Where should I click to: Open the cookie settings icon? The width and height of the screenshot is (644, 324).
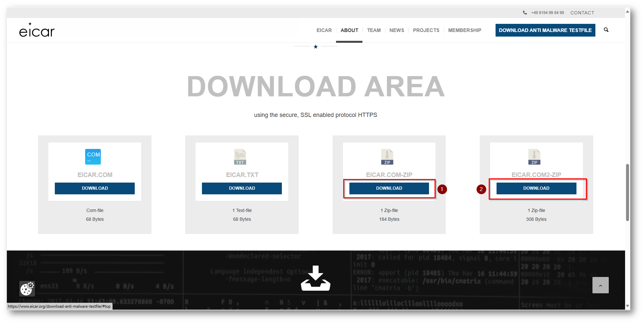tap(27, 288)
